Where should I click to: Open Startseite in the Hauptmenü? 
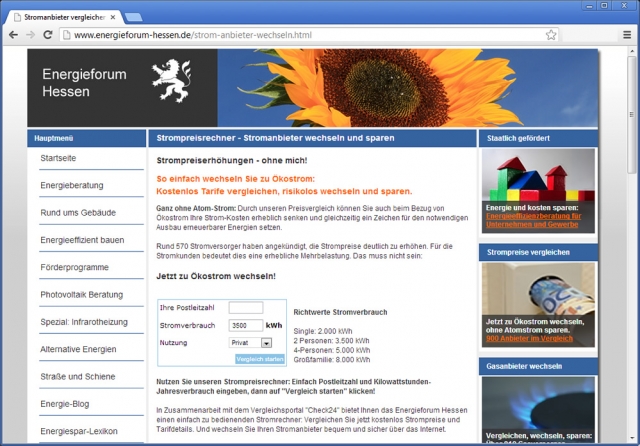click(58, 158)
